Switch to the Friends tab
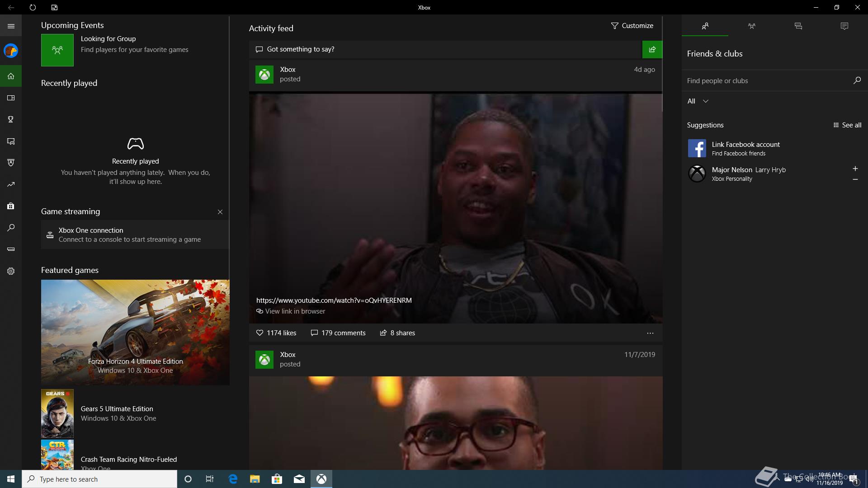The height and width of the screenshot is (488, 868). click(x=705, y=26)
